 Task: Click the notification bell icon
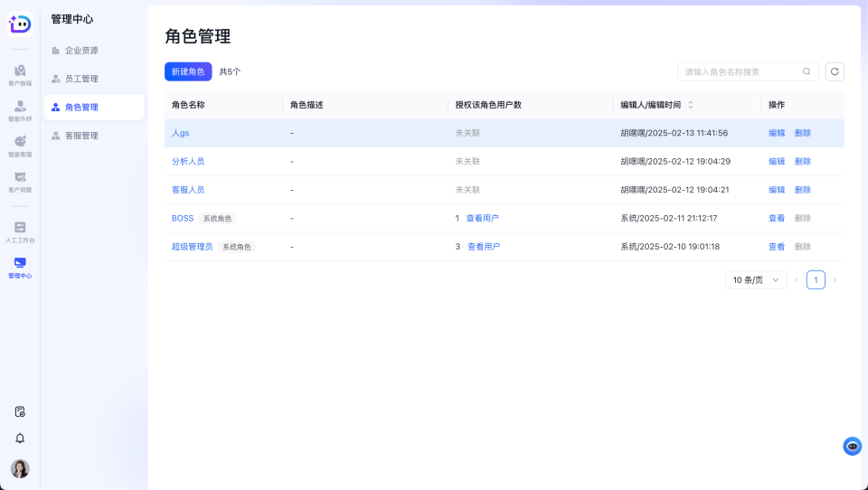tap(20, 438)
